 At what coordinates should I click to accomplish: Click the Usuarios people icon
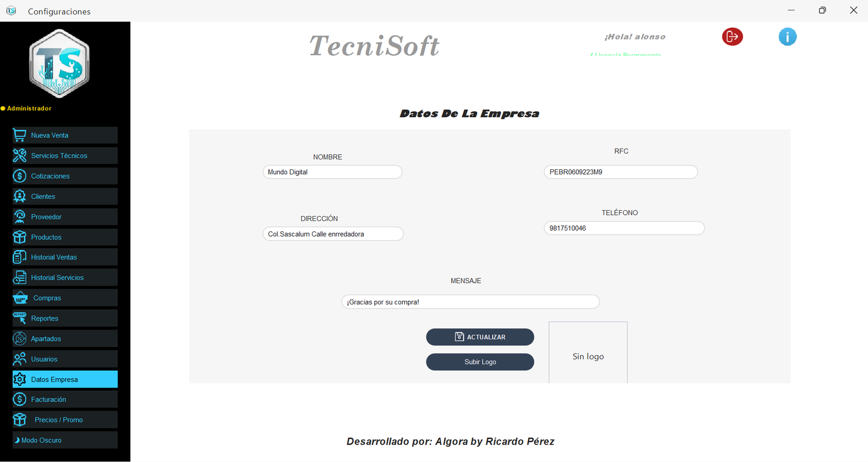pos(20,359)
